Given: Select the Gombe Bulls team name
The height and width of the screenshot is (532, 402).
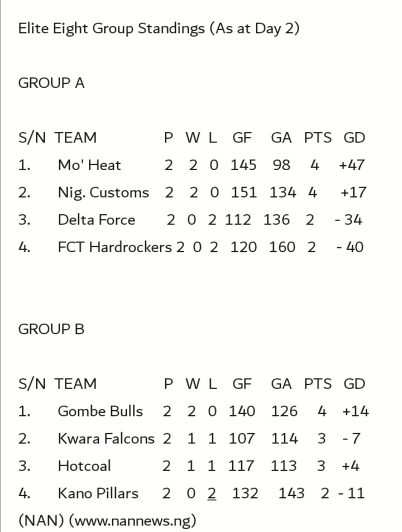Looking at the screenshot, I should 100,411.
